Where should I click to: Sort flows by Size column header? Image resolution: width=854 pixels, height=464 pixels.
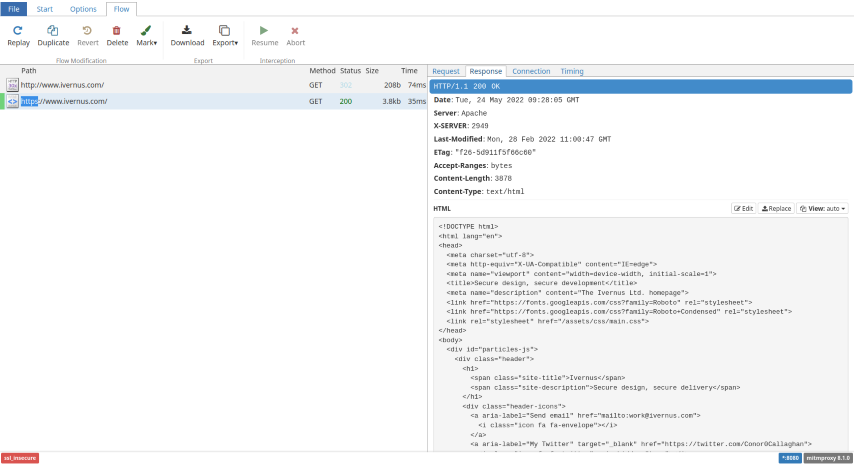pyautogui.click(x=372, y=71)
